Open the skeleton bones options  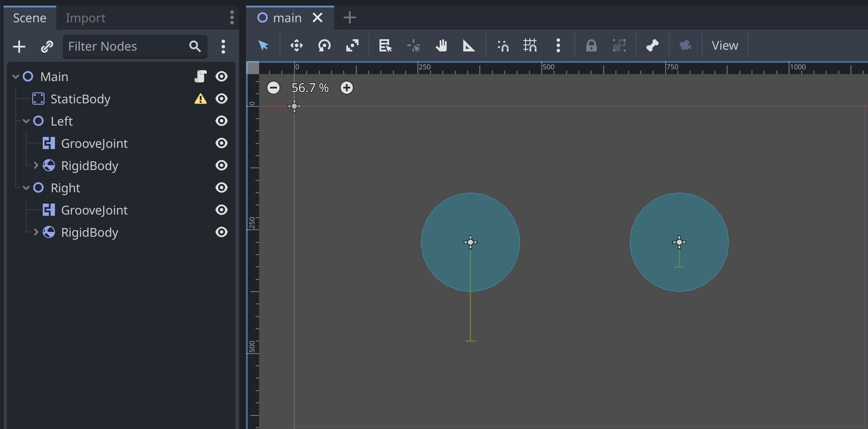point(652,45)
